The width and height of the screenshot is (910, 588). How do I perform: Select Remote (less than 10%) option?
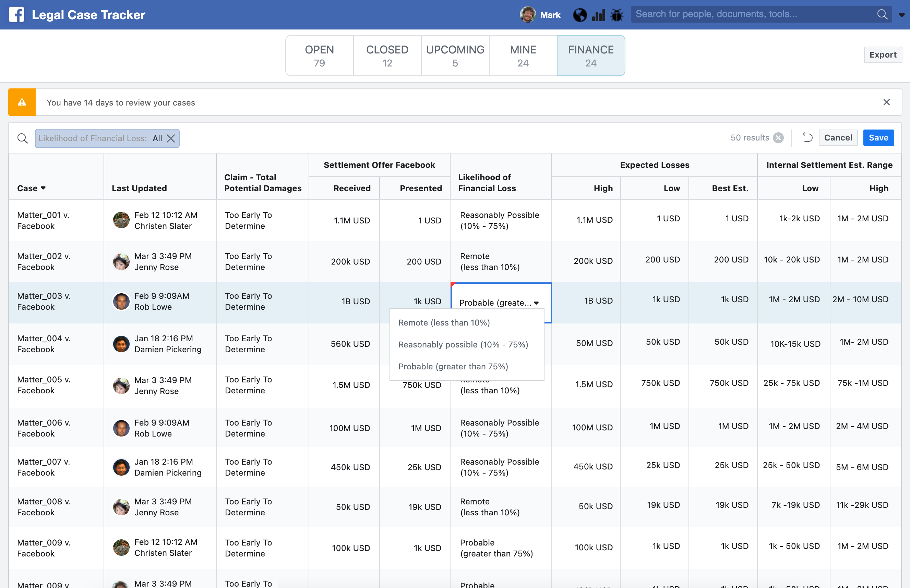tap(444, 323)
